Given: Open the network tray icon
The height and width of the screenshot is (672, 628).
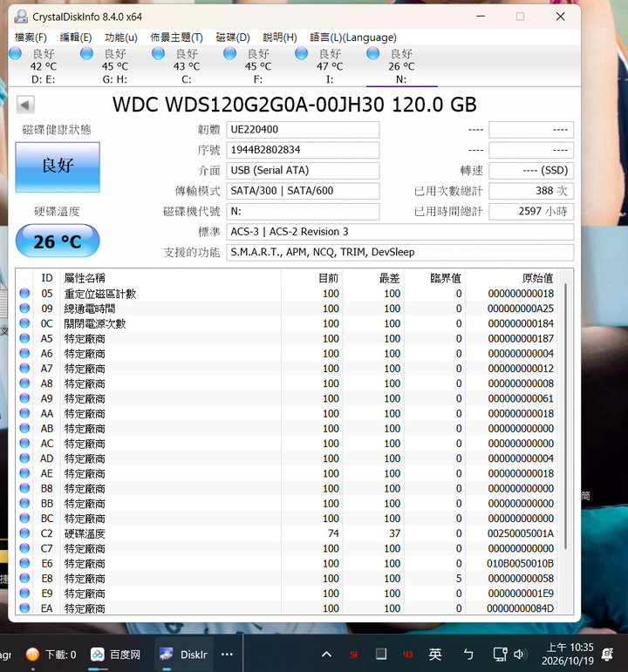Looking at the screenshot, I should coord(500,655).
